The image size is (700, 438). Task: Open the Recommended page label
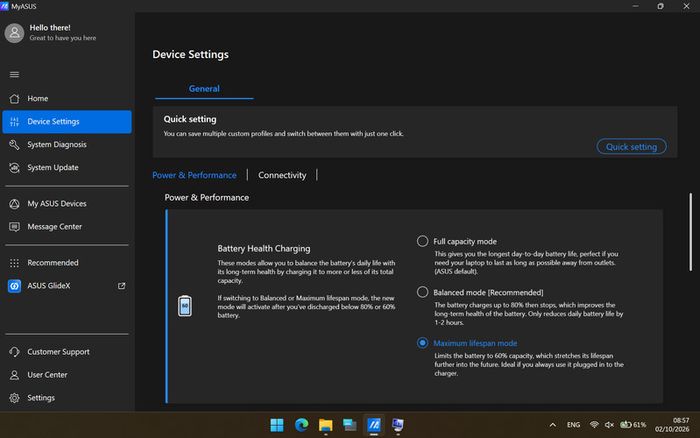coord(53,263)
